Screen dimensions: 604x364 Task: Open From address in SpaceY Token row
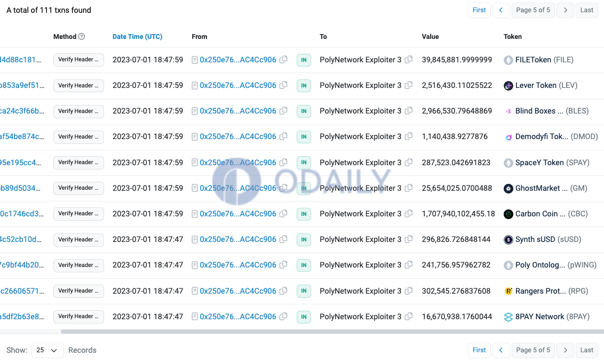[x=237, y=163]
